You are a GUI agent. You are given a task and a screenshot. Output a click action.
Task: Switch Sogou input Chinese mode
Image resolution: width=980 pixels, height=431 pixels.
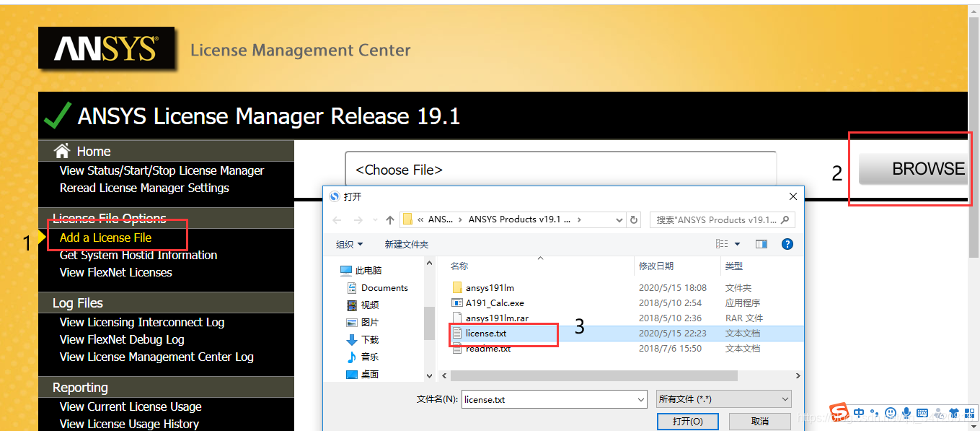pyautogui.click(x=859, y=412)
